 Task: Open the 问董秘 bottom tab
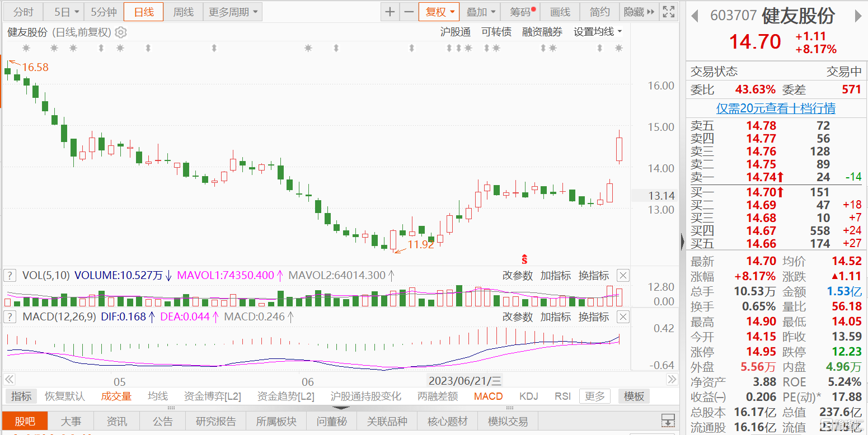(332, 421)
